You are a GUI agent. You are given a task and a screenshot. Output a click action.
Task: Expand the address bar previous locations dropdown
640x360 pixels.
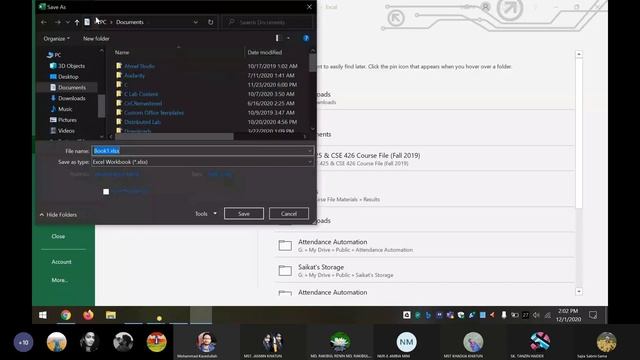(x=196, y=22)
